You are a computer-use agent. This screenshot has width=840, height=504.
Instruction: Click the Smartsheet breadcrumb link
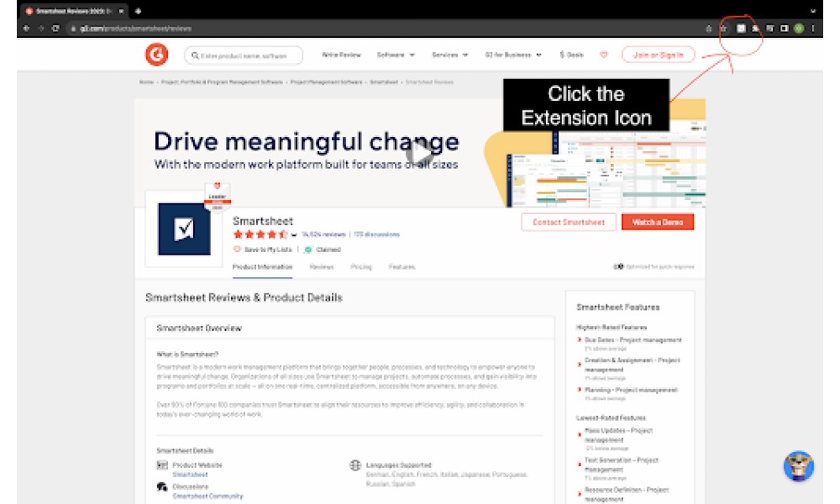(384, 82)
